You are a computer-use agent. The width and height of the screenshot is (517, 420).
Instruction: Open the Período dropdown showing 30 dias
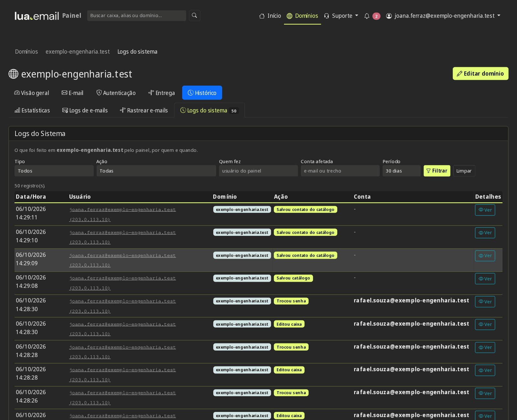click(x=402, y=171)
